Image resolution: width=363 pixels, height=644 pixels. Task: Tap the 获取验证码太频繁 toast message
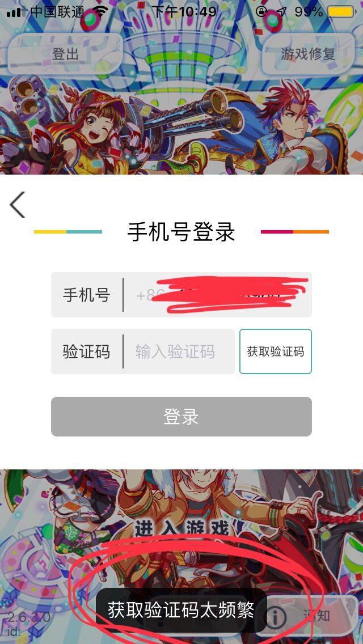click(x=181, y=610)
